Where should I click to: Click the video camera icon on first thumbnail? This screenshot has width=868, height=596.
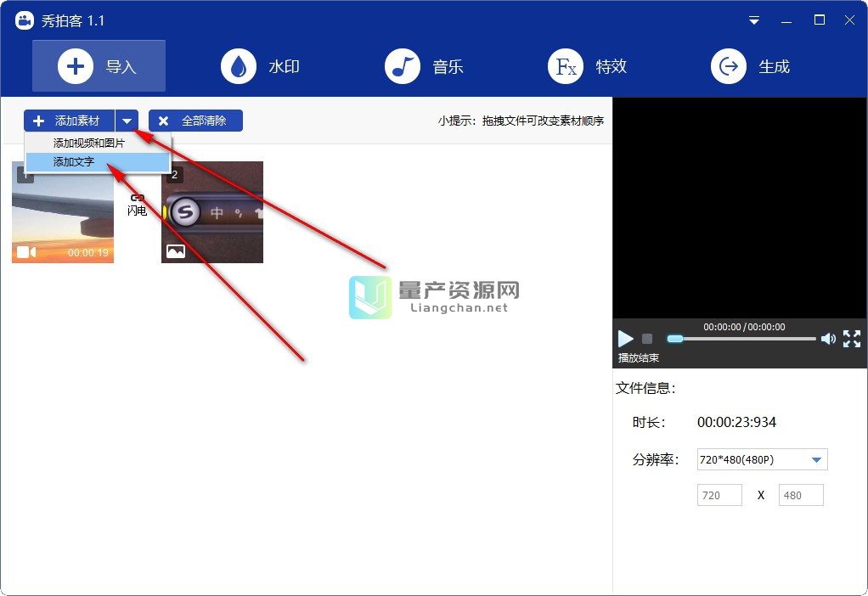[26, 252]
